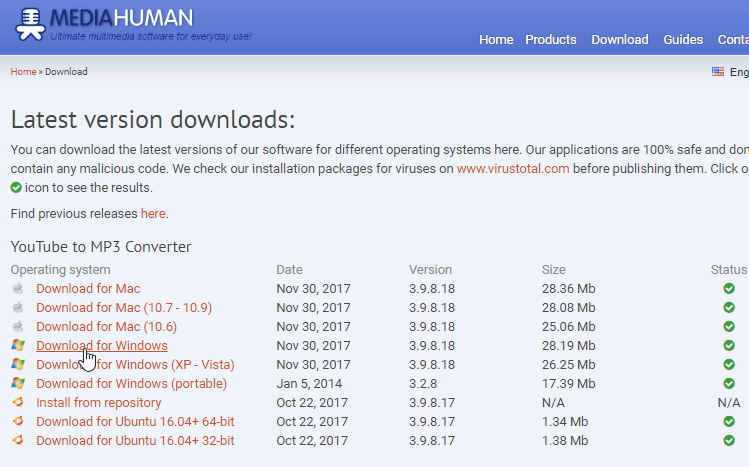Image resolution: width=749 pixels, height=467 pixels.
Task: Open virus check status for Ubuntu 64-bit row
Action: (728, 422)
